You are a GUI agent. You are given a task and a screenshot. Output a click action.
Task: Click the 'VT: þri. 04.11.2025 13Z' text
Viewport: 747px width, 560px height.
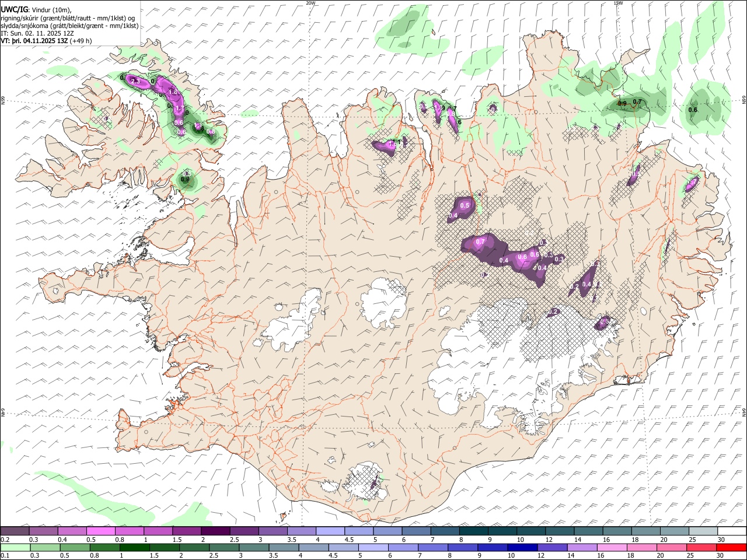pos(34,41)
